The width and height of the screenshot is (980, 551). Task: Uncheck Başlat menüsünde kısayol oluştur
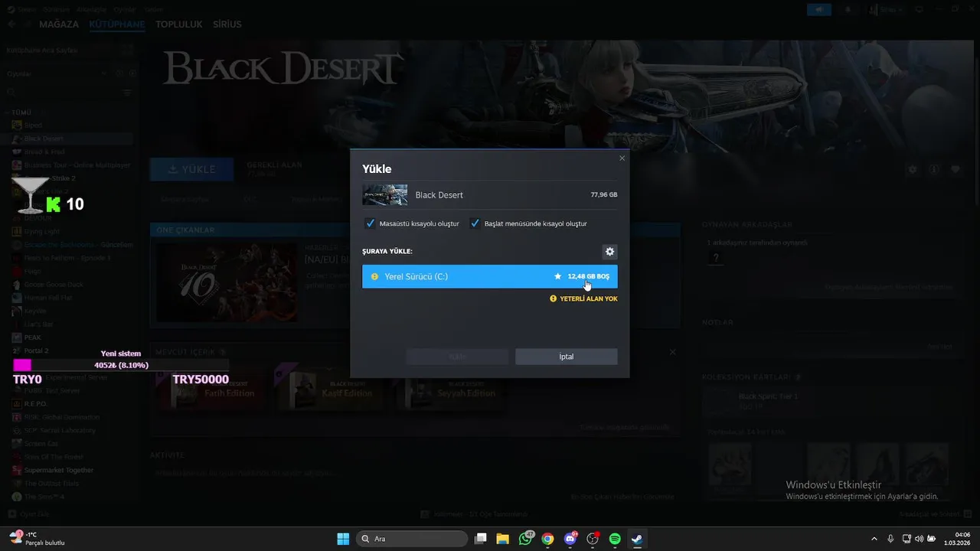coord(475,223)
